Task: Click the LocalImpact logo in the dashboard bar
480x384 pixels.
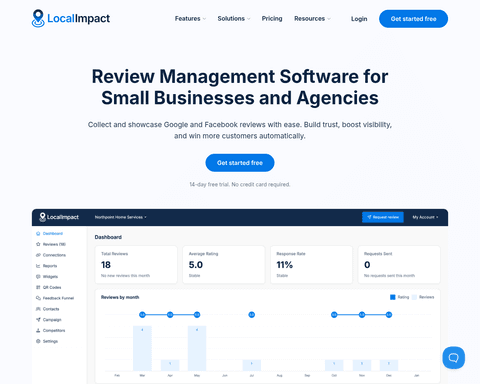Action: coord(59,217)
